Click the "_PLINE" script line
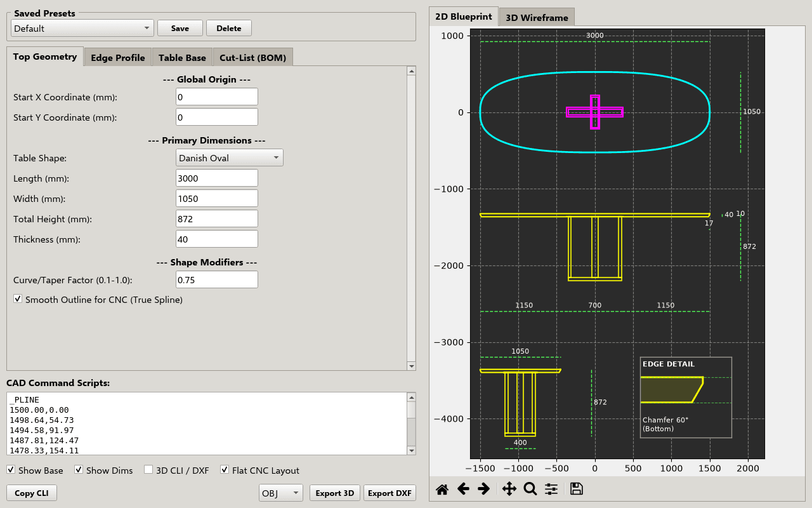The height and width of the screenshot is (508, 812). point(24,400)
